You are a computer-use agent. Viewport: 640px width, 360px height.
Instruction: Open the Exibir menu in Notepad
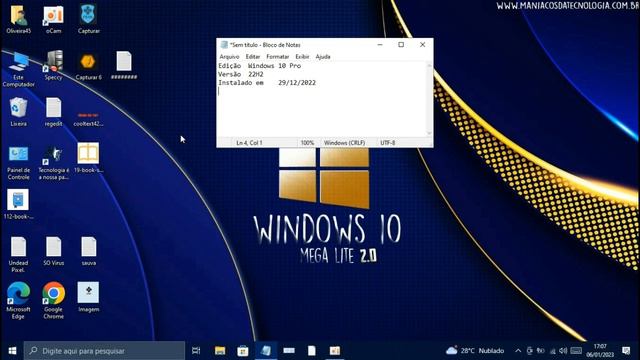coord(302,57)
